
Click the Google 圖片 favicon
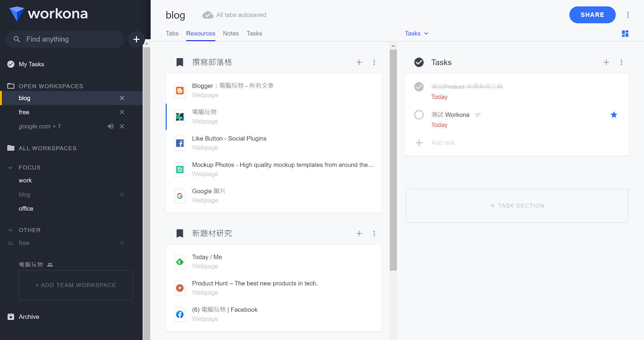(x=180, y=196)
